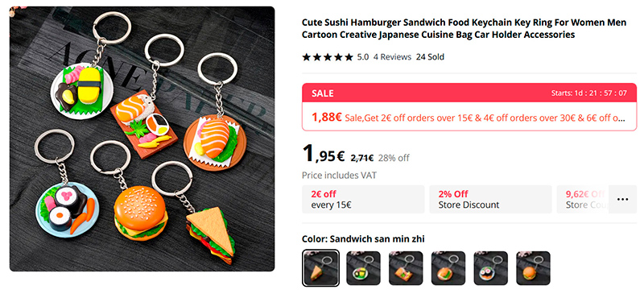The image size is (644, 294).
Task: Select the Sandwich san min zhi color swatch
Action: pos(320,268)
